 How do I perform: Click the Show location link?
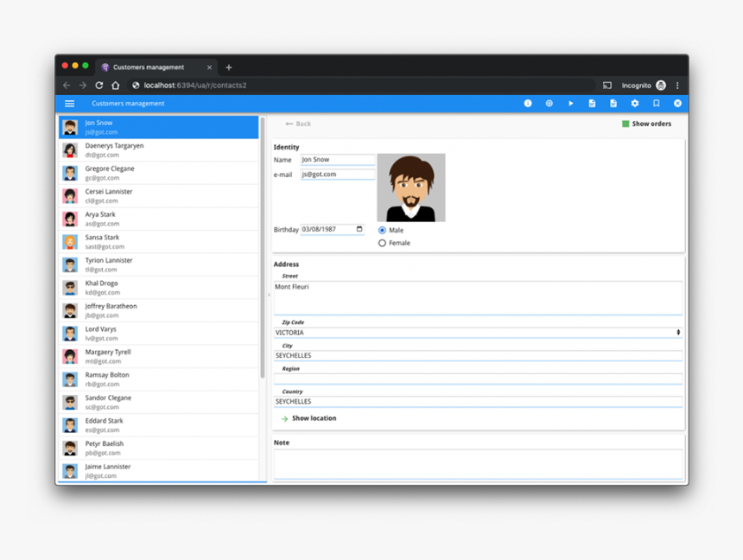(313, 418)
